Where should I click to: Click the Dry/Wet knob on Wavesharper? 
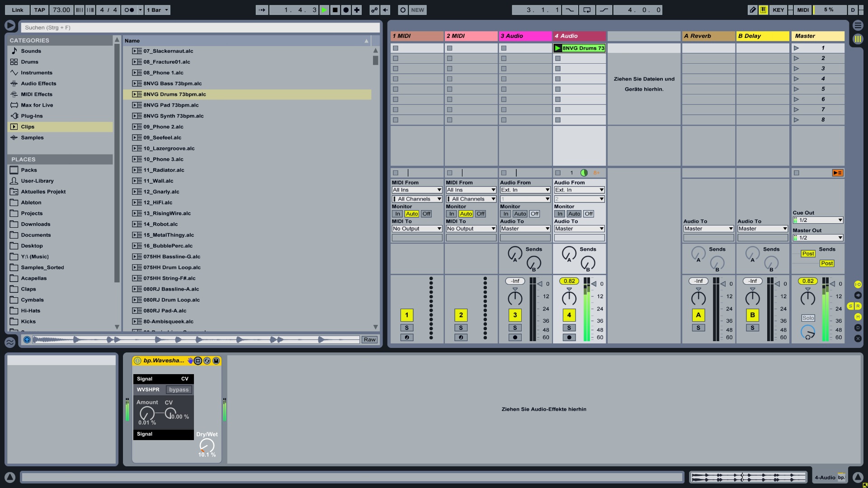click(x=207, y=446)
